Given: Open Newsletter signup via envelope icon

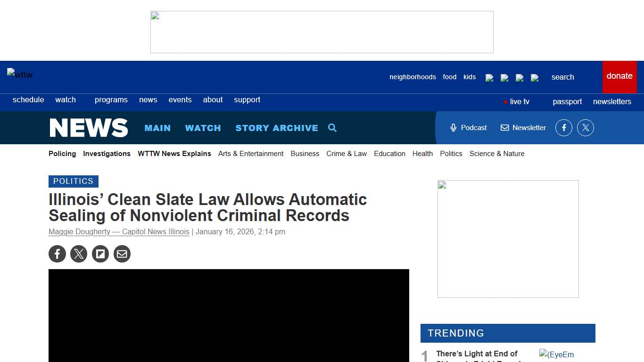Looking at the screenshot, I should click(x=523, y=127).
